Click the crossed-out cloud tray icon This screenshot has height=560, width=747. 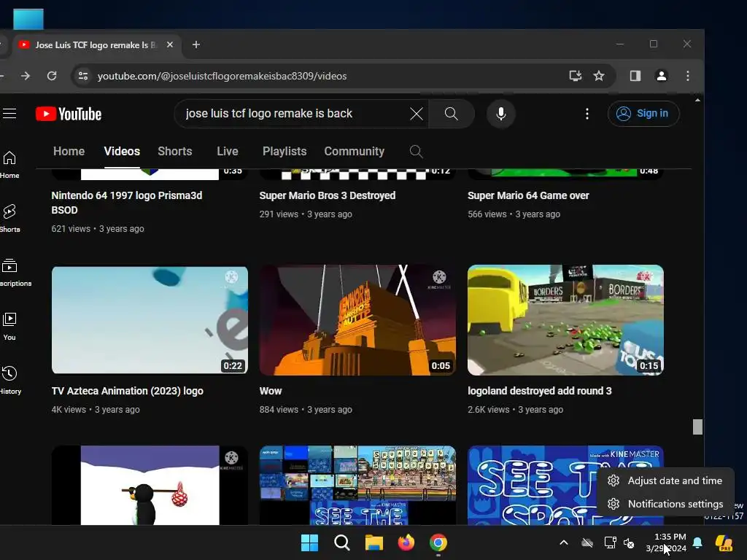(x=587, y=542)
